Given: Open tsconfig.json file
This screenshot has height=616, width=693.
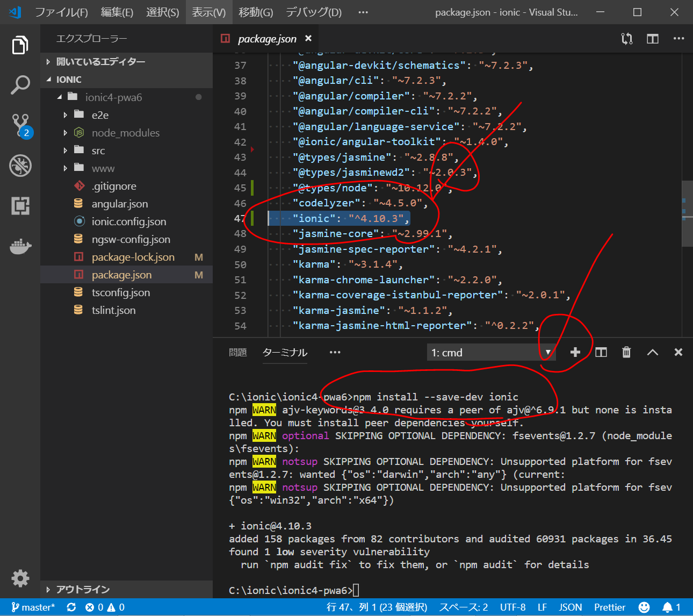Looking at the screenshot, I should (127, 292).
